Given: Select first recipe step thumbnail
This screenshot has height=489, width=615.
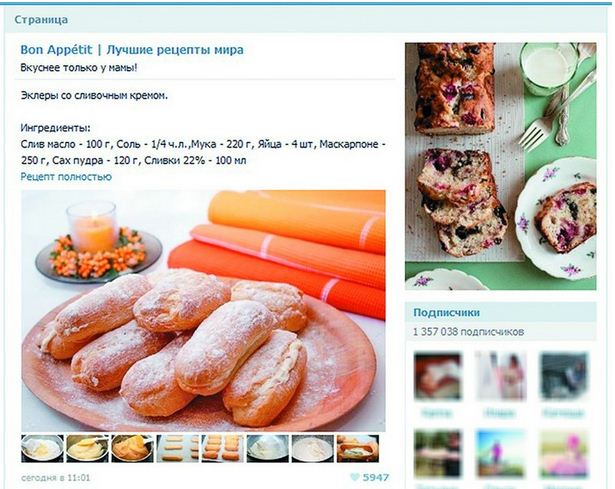Looking at the screenshot, I should click(x=42, y=448).
